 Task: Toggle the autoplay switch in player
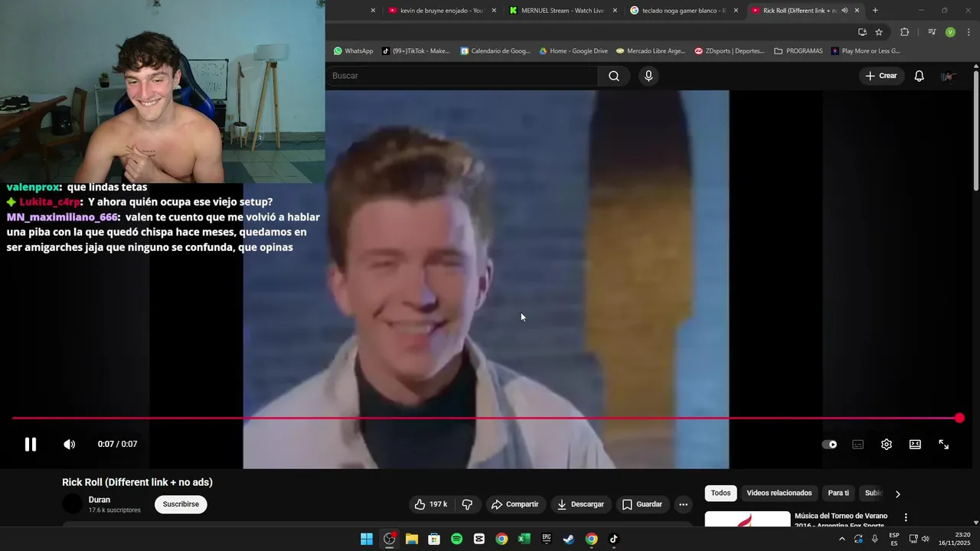(829, 444)
